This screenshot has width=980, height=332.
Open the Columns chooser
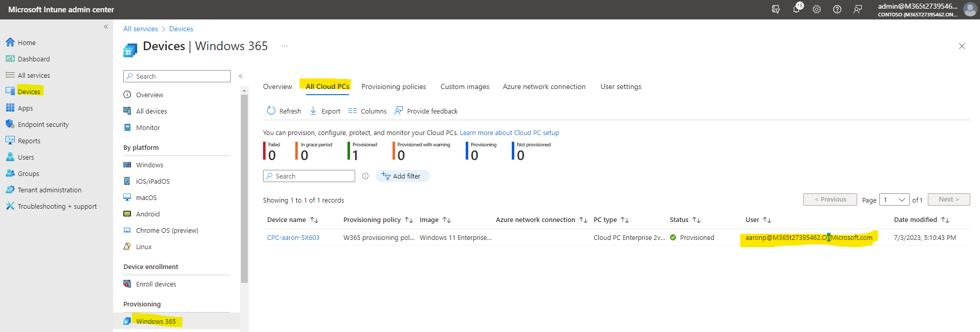367,111
